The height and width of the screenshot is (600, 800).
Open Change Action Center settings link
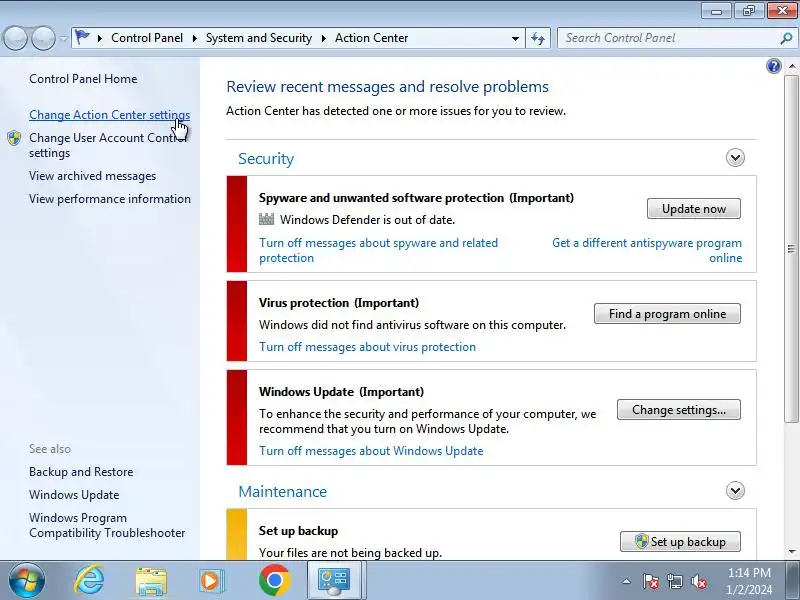pos(110,115)
